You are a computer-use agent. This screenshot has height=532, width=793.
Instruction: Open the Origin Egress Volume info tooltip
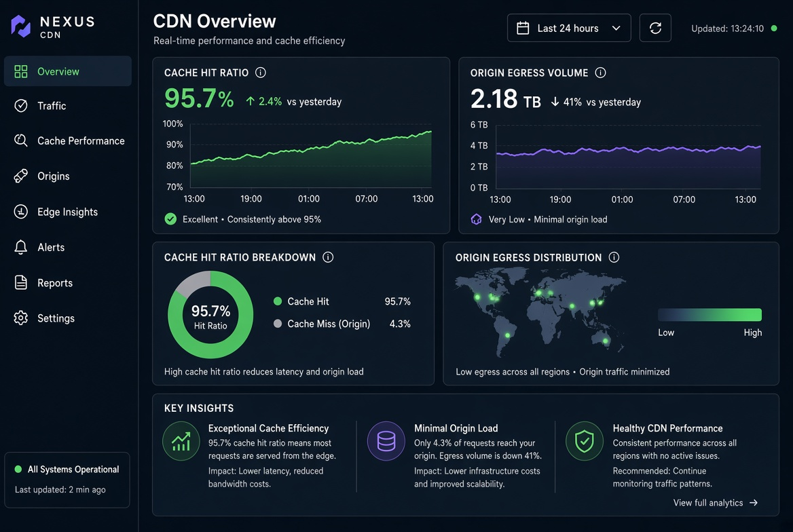coord(600,73)
